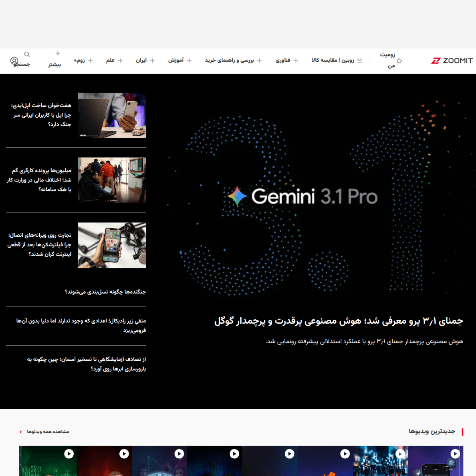476x476 pixels.
Task: Open the جنگنده‌ها چگونه نسل‌بندی می‌شوند؟ article
Action: click(x=106, y=292)
